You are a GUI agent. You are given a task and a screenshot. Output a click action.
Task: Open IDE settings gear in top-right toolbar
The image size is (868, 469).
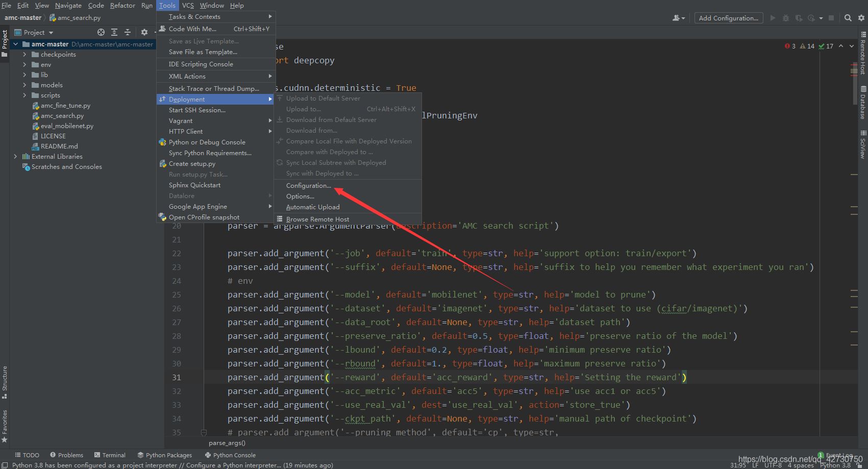861,18
